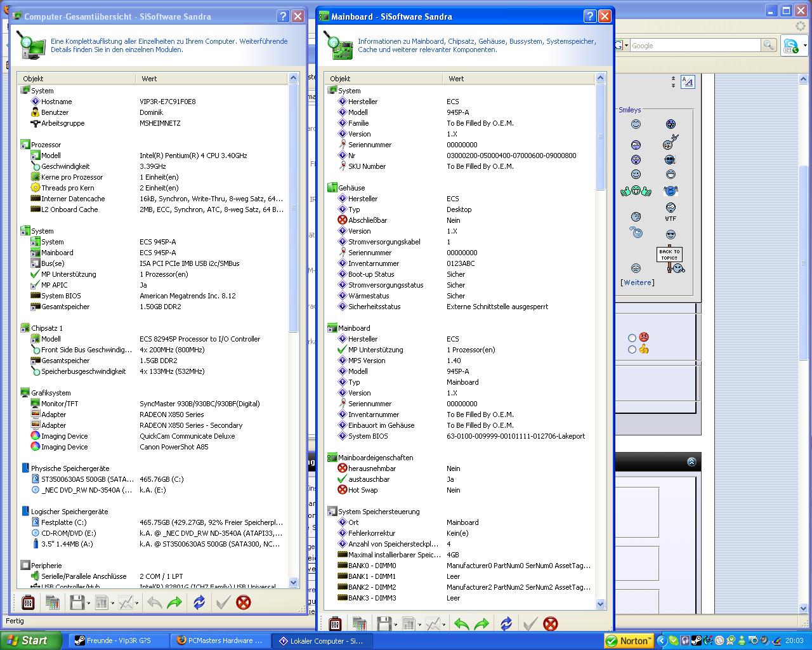Click Objekt column header in Mainboard window

(383, 78)
